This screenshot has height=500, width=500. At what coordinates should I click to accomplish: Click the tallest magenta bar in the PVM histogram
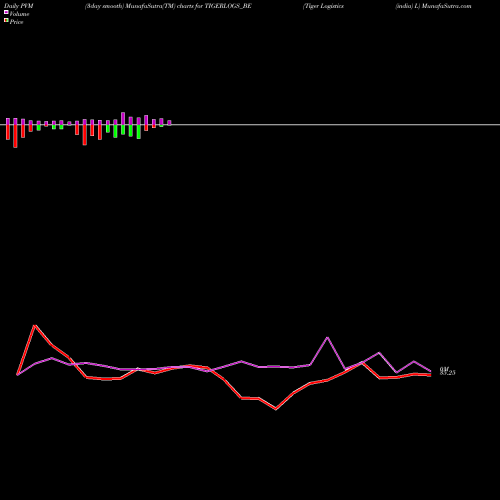coord(123,118)
